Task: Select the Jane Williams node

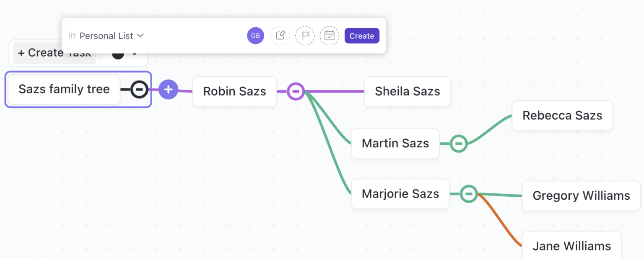Action: click(x=571, y=245)
